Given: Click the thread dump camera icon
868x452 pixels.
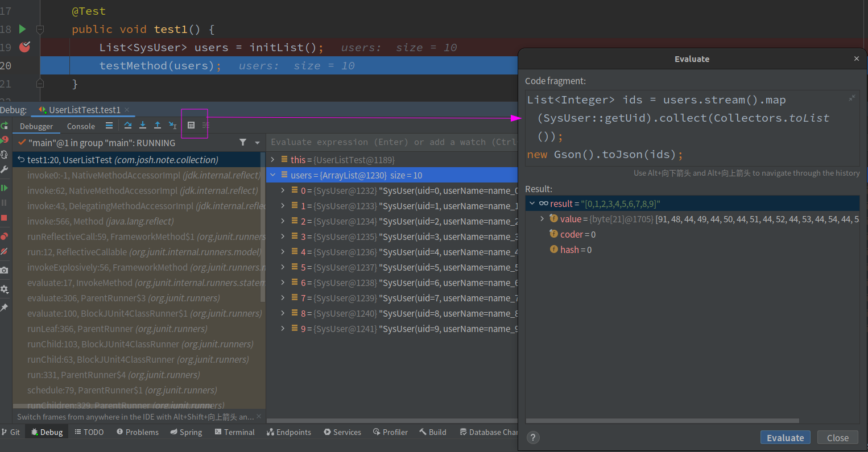Looking at the screenshot, I should coord(4,270).
